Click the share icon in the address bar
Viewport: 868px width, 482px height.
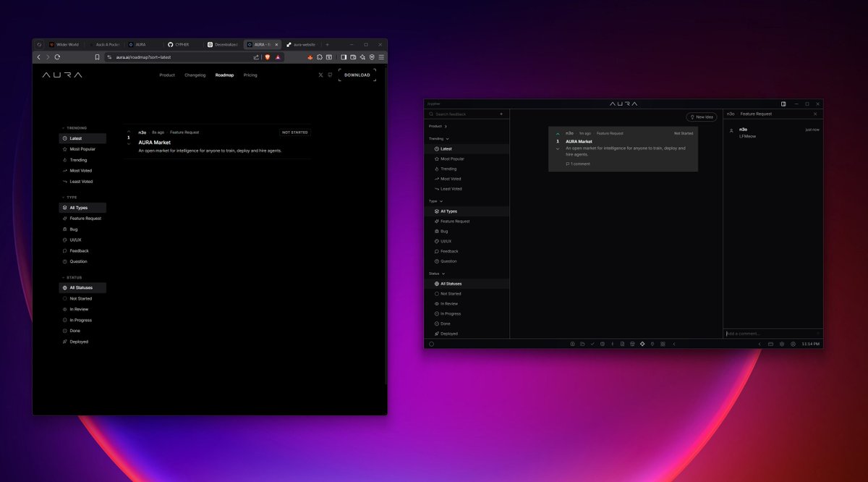[256, 57]
